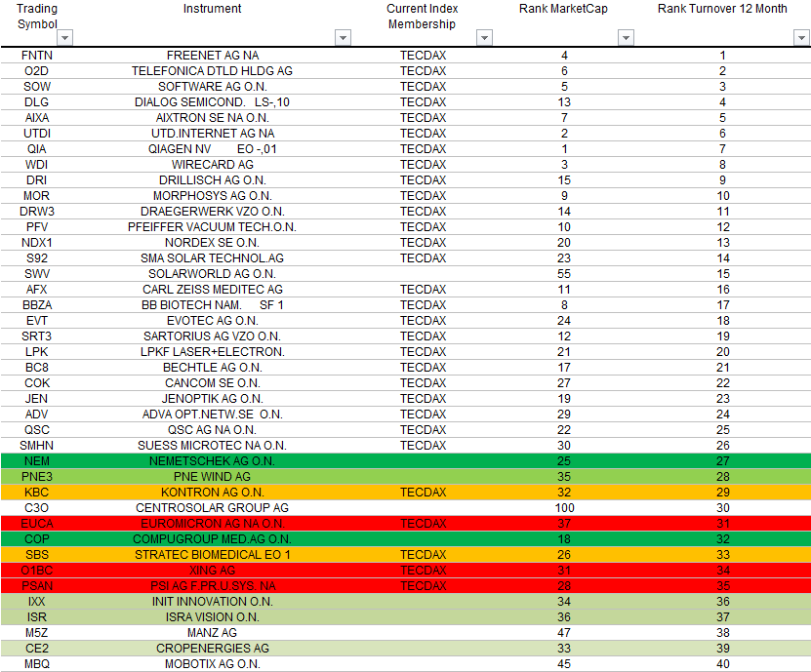Select the Instrument column header text
811x672 pixels.
(x=212, y=9)
